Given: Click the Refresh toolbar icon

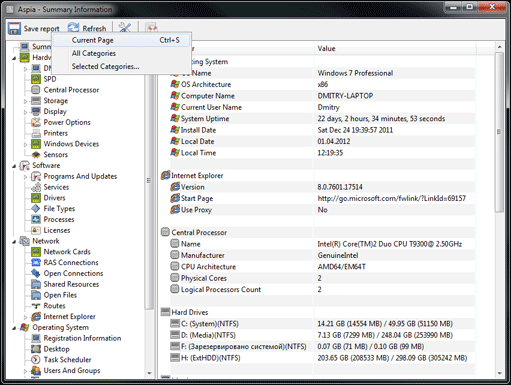Looking at the screenshot, I should [x=74, y=28].
